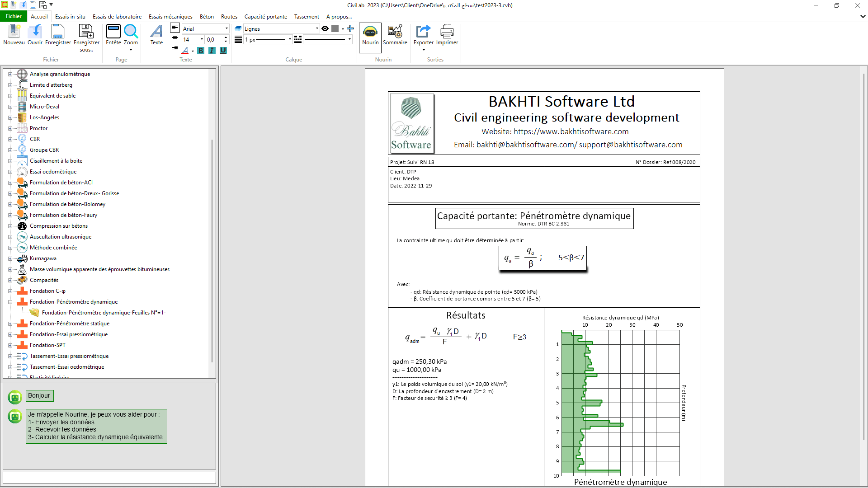Add a layer with the plus icon
The height and width of the screenshot is (488, 868).
click(350, 28)
